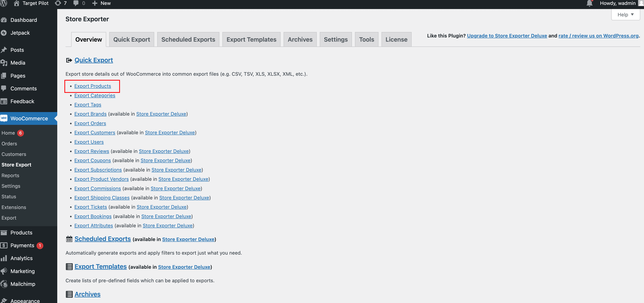This screenshot has width=644, height=303.
Task: Open Mailchimp from the sidebar icon
Action: click(x=4, y=284)
